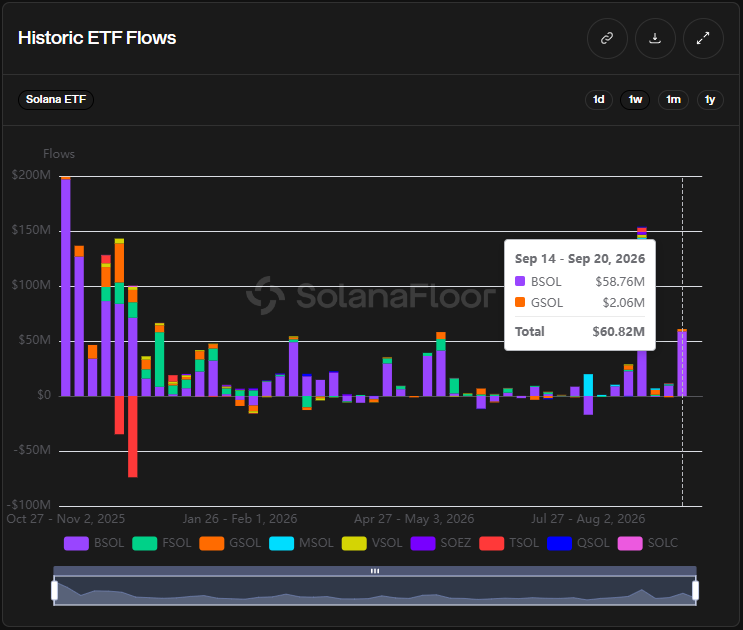Viewport: 743px width, 630px height.
Task: Toggle FSOL series in the legend
Action: tap(162, 543)
